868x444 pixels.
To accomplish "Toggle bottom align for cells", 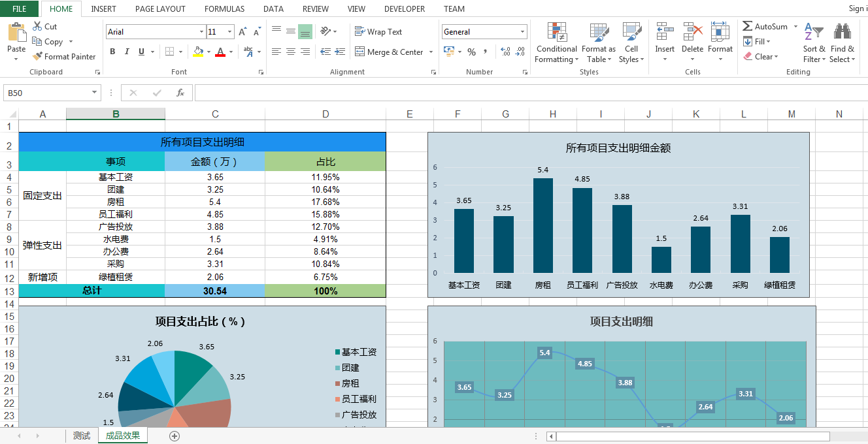I will point(305,31).
